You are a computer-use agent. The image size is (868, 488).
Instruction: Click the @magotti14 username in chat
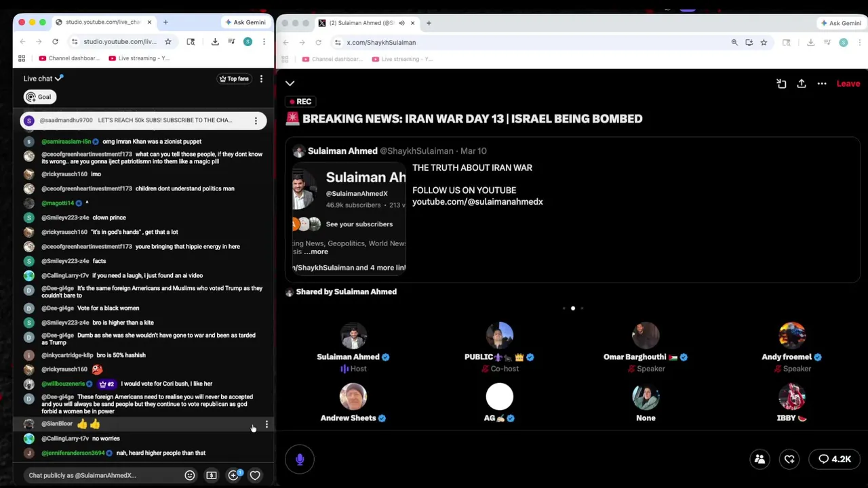tap(58, 203)
